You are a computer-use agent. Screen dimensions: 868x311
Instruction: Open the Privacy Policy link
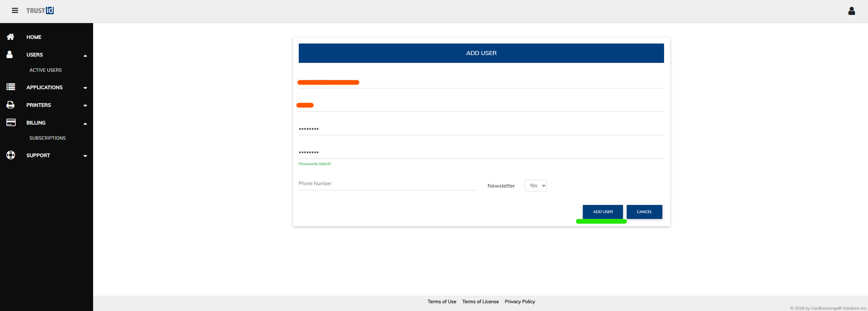coord(520,301)
